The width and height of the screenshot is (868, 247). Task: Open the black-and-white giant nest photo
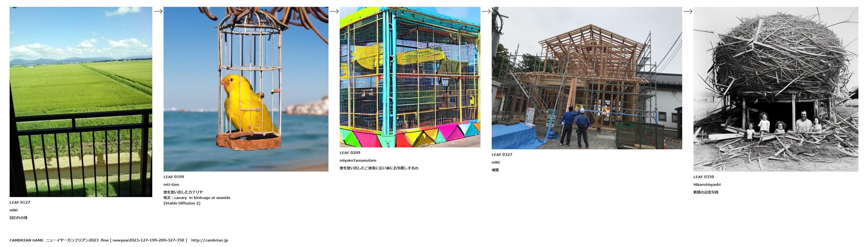(x=776, y=89)
